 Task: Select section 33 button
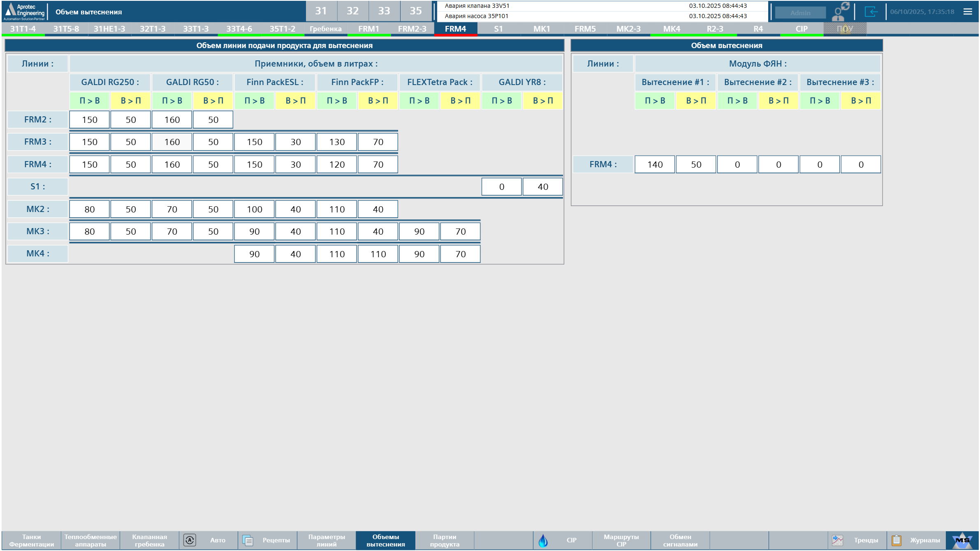point(384,11)
